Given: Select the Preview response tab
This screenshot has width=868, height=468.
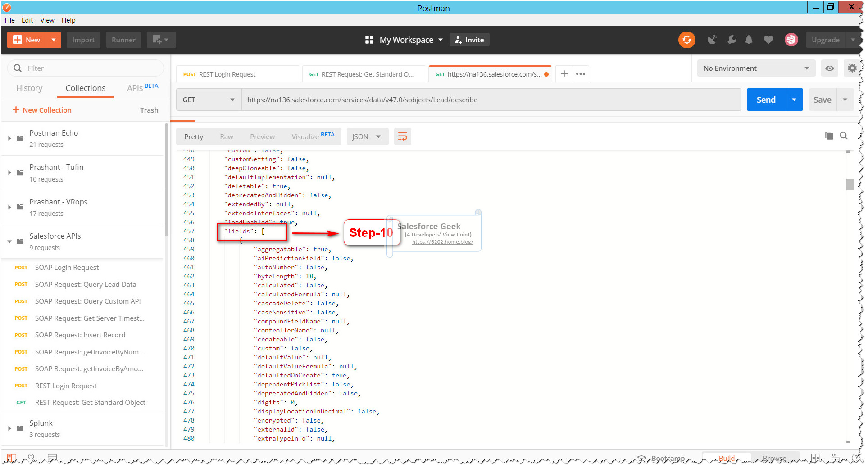Looking at the screenshot, I should coord(262,137).
